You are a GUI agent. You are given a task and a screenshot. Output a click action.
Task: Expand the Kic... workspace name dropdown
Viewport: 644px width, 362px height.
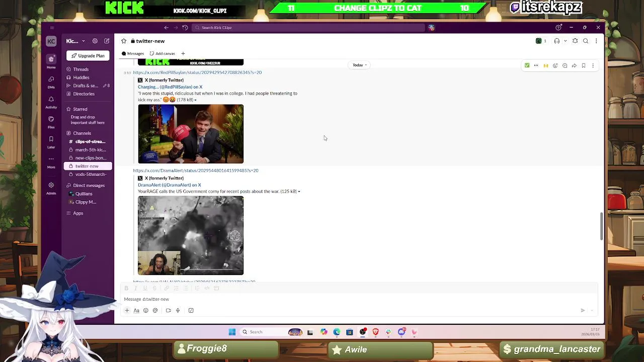74,41
